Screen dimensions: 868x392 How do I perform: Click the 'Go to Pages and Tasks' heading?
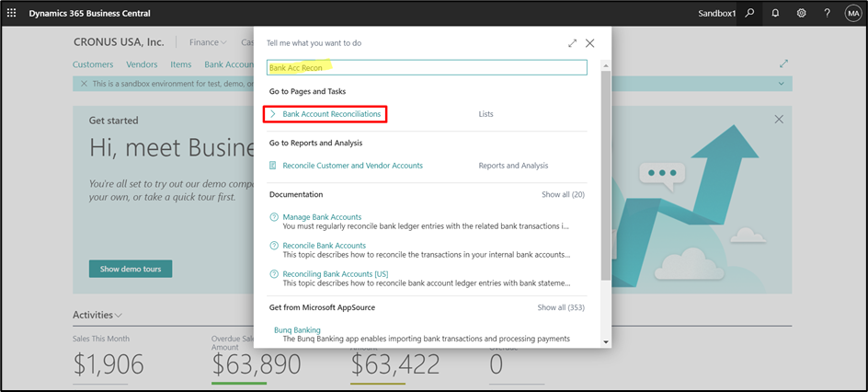tap(308, 91)
